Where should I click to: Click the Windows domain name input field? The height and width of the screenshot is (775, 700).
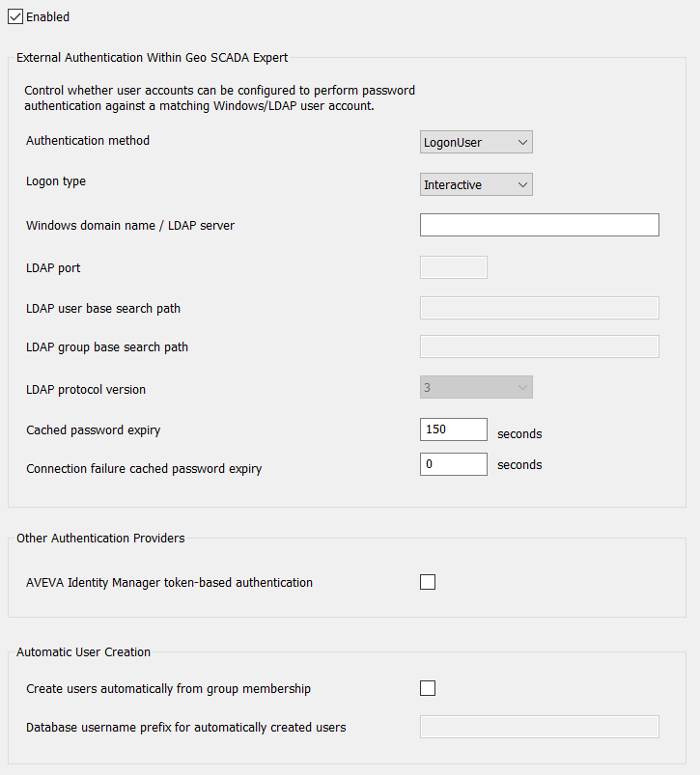coord(539,225)
